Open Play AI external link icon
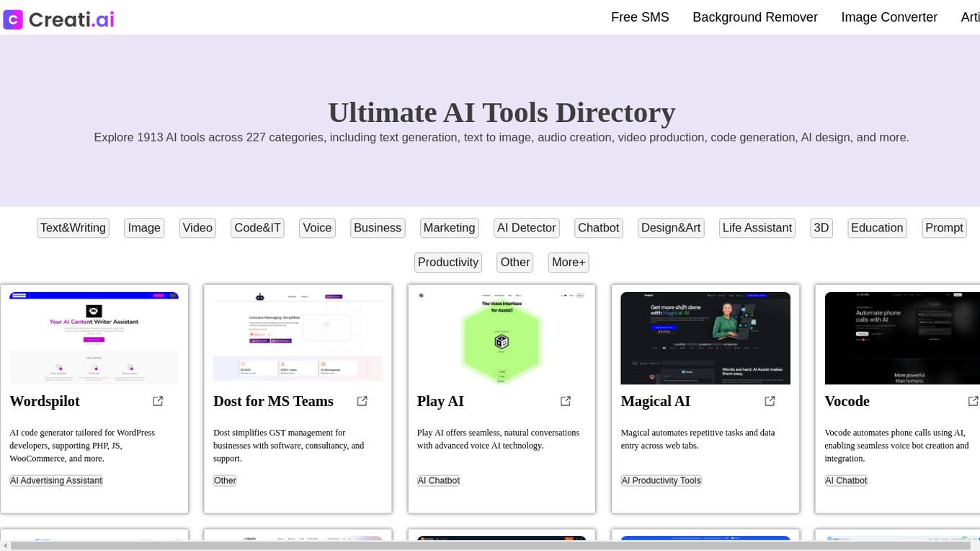The image size is (980, 551). pos(566,401)
